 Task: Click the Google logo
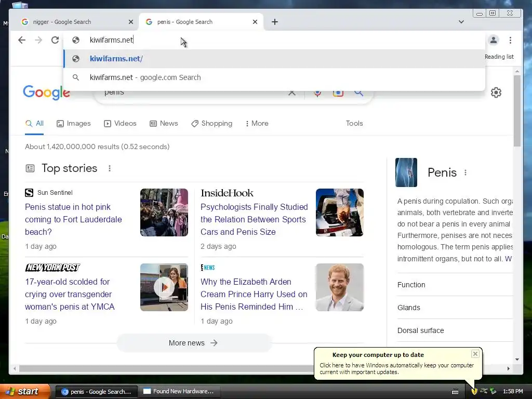(x=46, y=92)
